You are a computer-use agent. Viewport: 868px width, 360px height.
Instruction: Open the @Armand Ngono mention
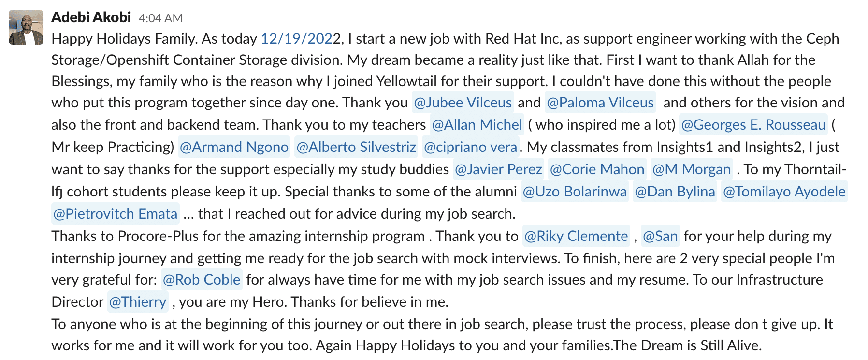234,147
